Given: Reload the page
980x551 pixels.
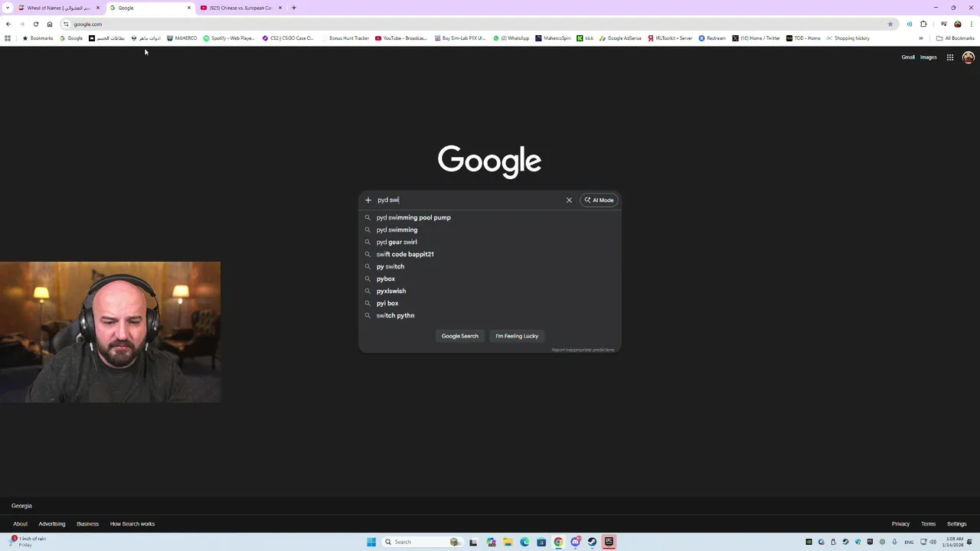Looking at the screenshot, I should (x=36, y=24).
